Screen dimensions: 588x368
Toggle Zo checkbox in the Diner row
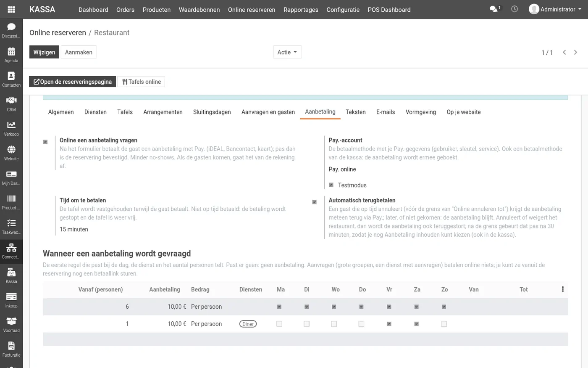pos(444,324)
